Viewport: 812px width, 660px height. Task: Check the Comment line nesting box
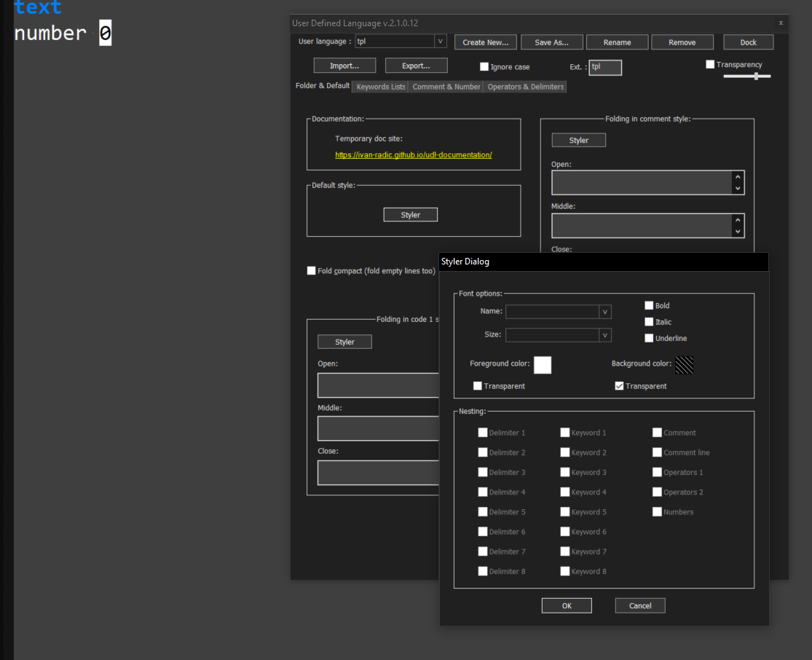click(657, 452)
